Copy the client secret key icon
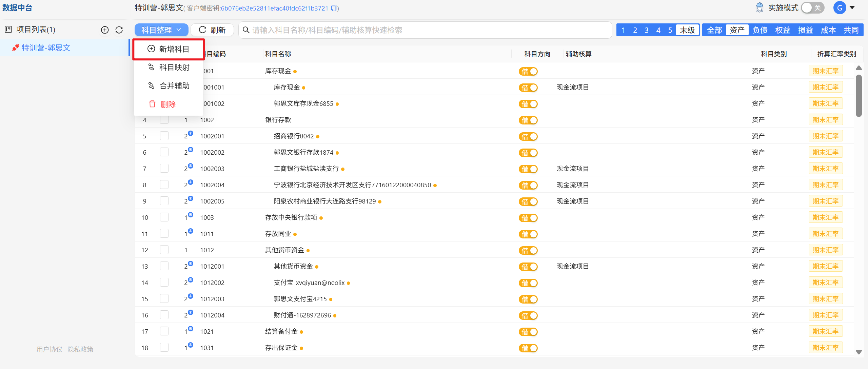Viewport: 868px width, 369px height. [x=334, y=8]
